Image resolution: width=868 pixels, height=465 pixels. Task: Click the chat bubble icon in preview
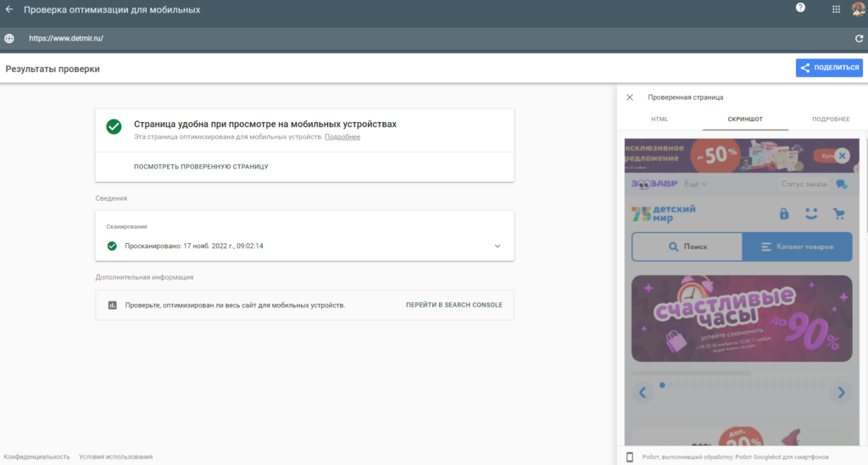[842, 184]
